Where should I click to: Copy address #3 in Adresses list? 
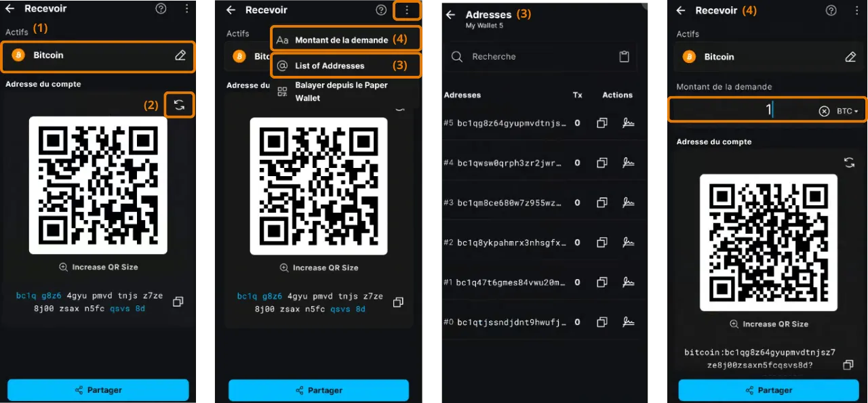601,203
